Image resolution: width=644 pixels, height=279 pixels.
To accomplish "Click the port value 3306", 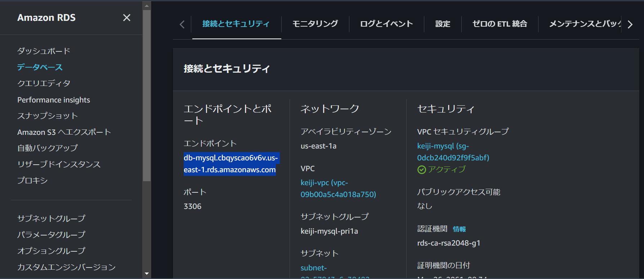I will coord(193,206).
